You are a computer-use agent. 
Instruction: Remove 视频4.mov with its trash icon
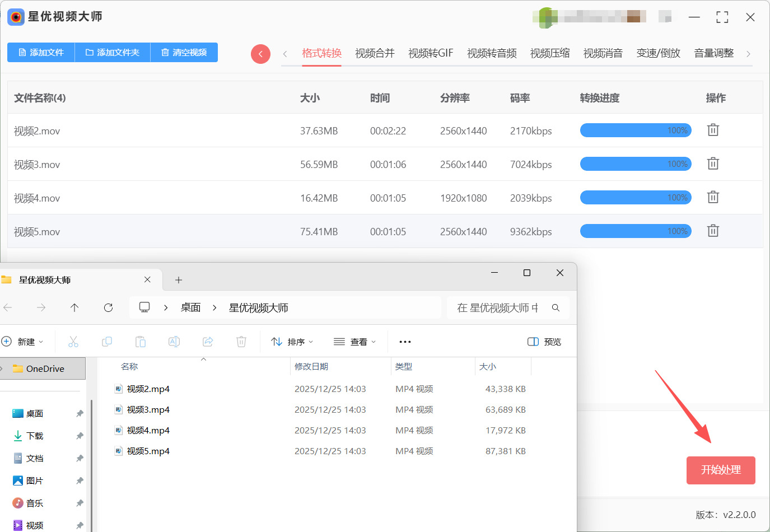713,197
